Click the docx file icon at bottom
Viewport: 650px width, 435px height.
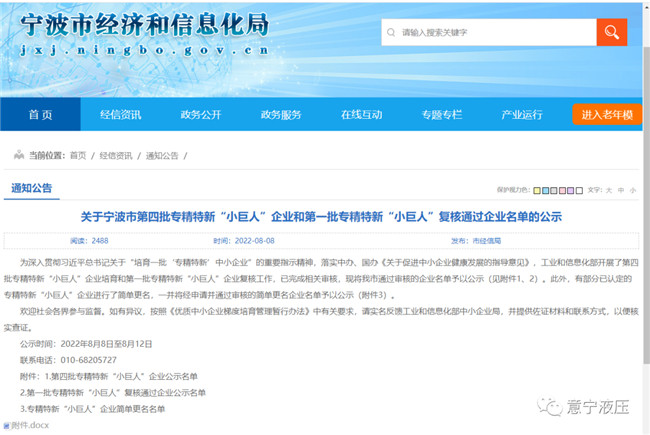point(4,426)
